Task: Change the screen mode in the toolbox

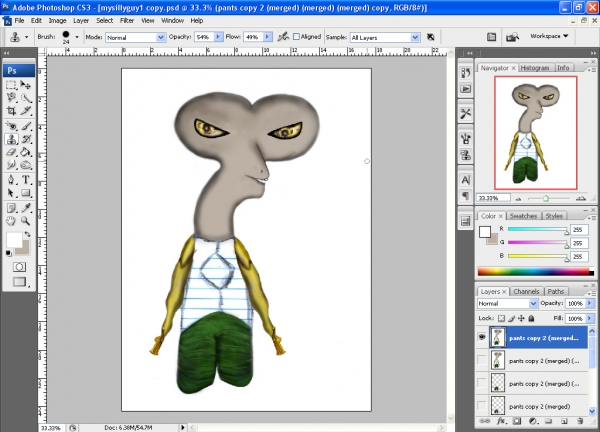Action: (x=19, y=282)
